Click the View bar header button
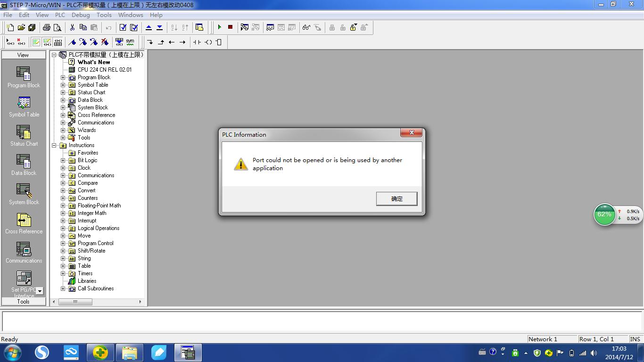 click(23, 55)
